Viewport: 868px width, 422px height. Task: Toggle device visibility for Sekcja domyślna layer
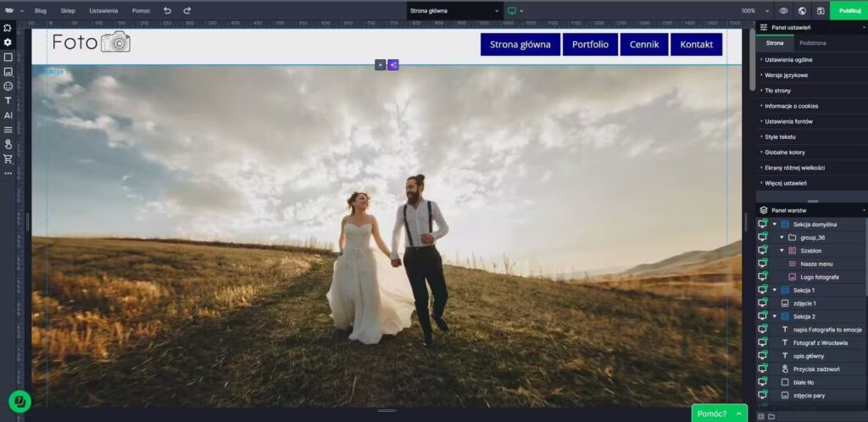(x=763, y=224)
